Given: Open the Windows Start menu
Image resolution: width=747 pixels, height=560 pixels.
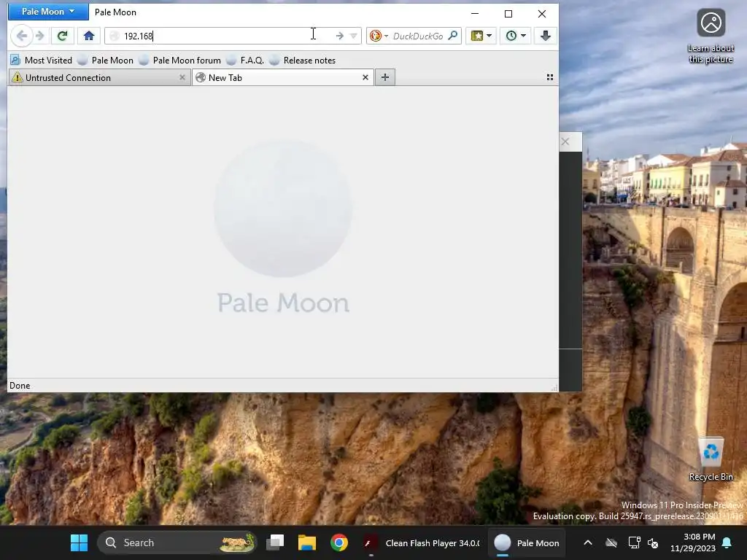Looking at the screenshot, I should point(79,542).
